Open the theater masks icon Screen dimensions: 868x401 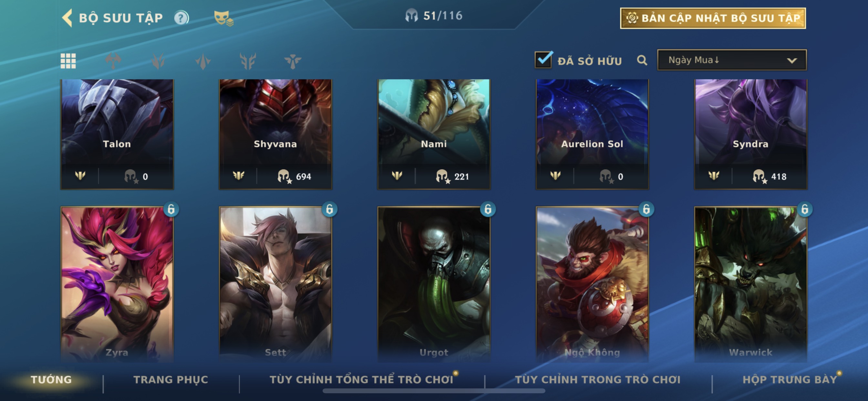click(x=223, y=18)
